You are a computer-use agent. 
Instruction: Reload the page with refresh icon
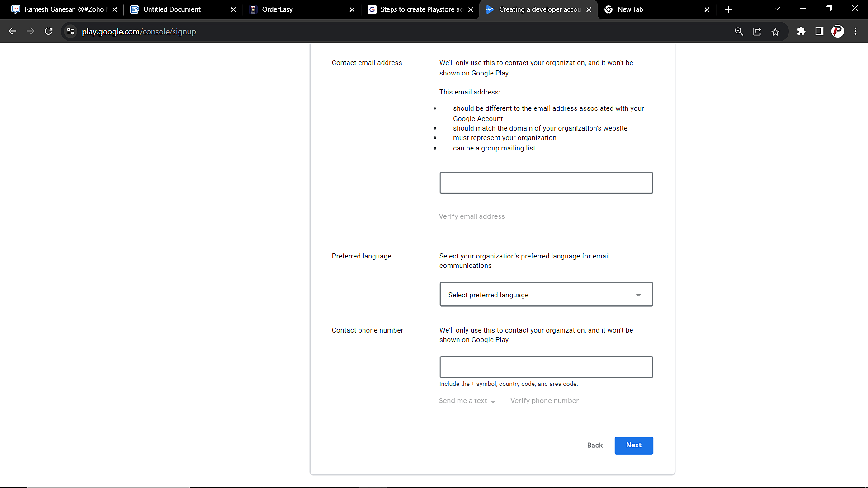(49, 31)
